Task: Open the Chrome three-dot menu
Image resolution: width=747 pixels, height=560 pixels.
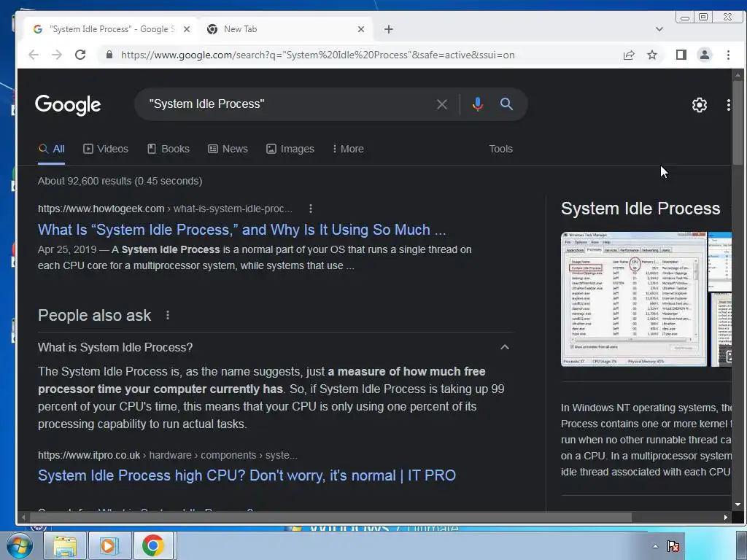Action: coord(728,55)
